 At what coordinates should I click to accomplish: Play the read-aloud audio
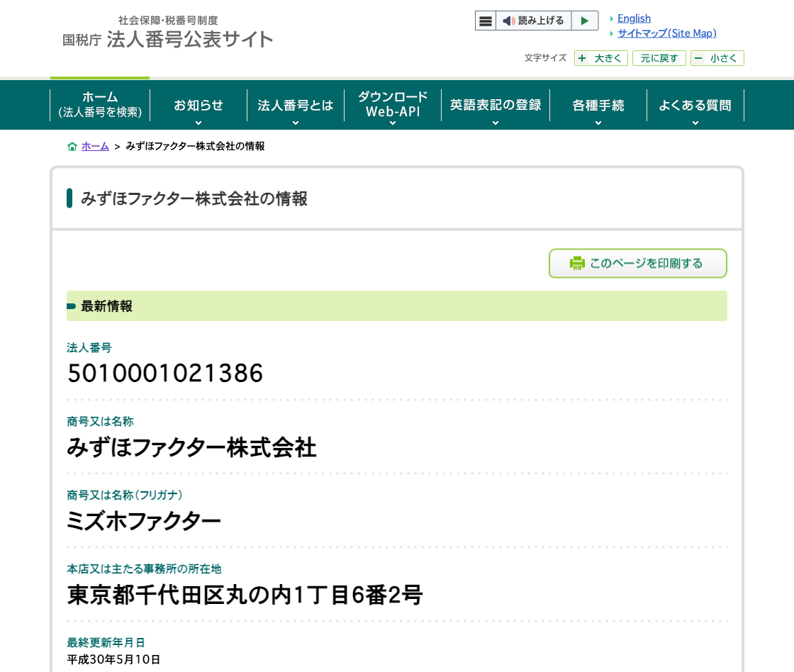(585, 21)
